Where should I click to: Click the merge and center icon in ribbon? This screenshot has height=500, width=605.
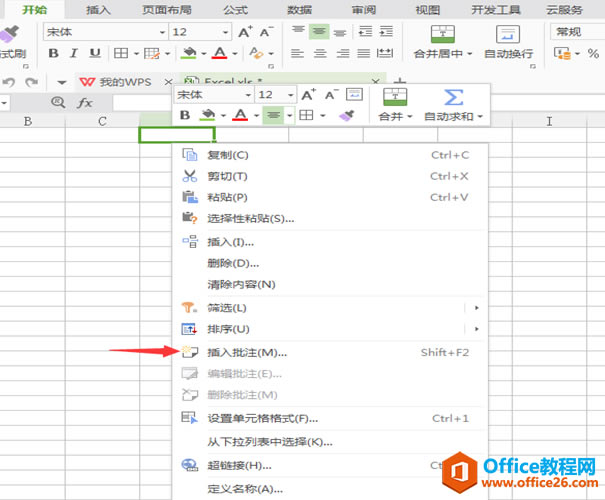443,34
